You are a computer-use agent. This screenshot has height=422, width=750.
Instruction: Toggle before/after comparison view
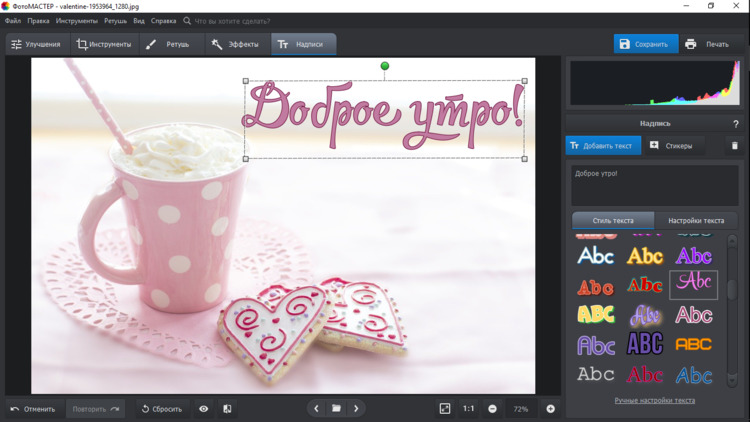(227, 409)
